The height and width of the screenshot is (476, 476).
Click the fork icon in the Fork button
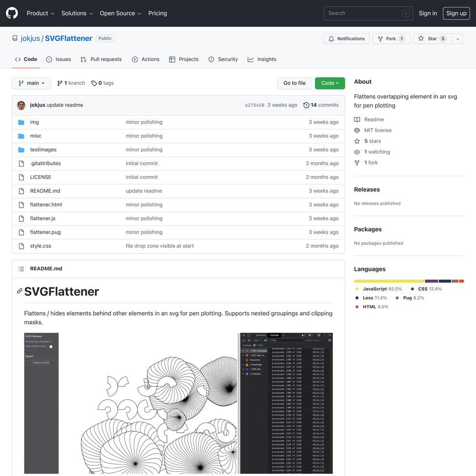(x=380, y=39)
